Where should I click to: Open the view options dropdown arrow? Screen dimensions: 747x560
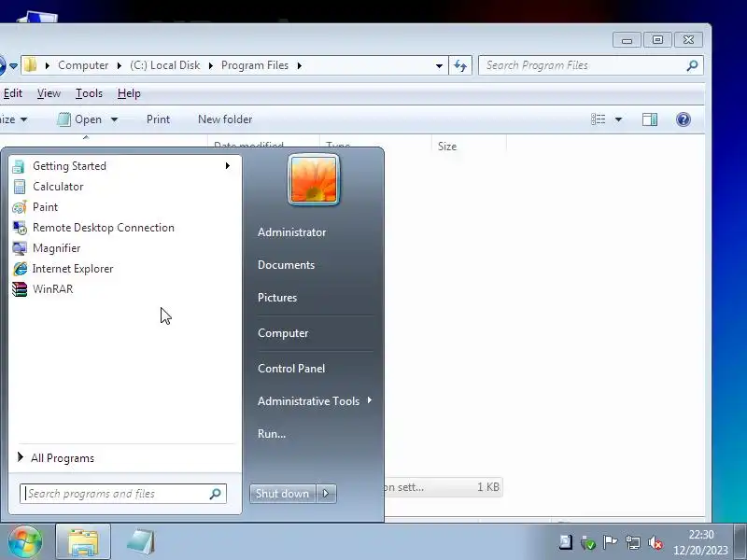[x=618, y=119]
